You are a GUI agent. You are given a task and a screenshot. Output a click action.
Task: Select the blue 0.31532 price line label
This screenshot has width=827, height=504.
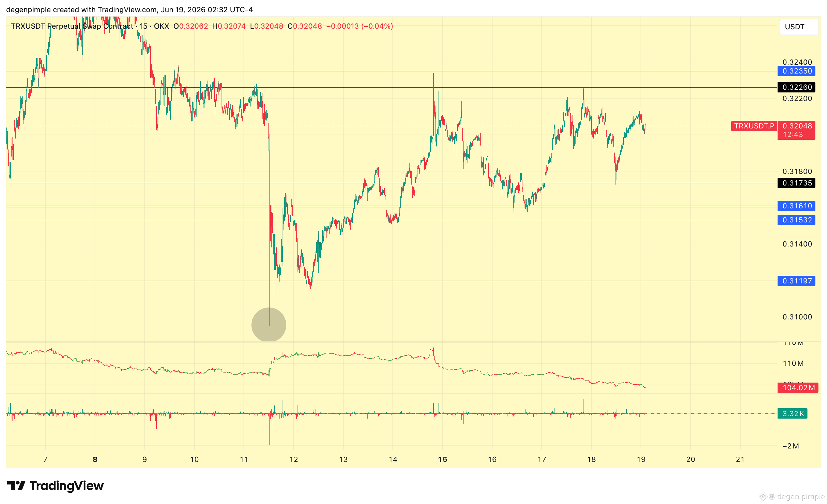click(796, 220)
